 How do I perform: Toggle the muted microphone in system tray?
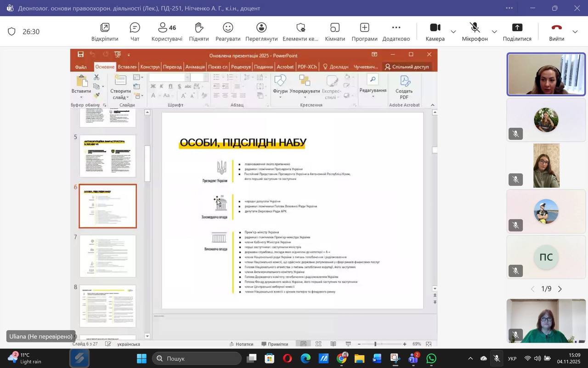click(497, 358)
